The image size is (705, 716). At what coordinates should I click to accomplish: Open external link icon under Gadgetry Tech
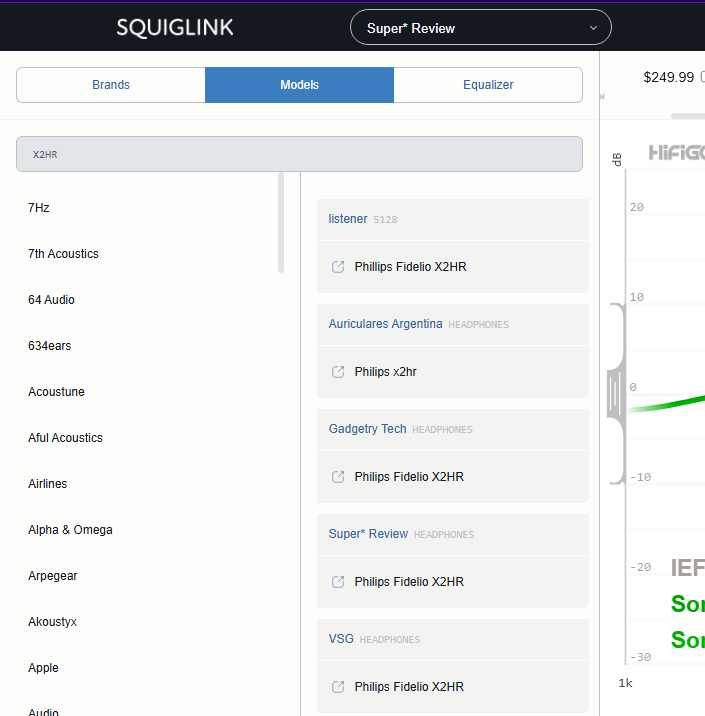click(x=338, y=477)
